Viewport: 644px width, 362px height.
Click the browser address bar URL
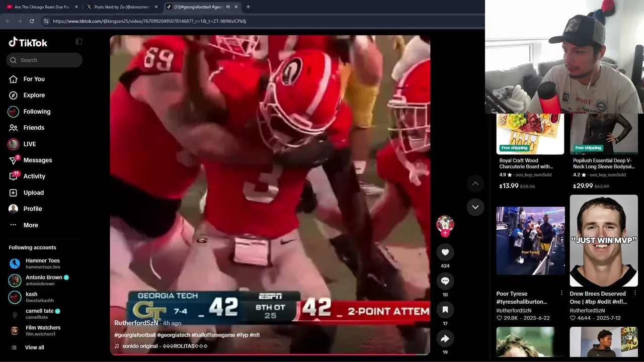click(x=149, y=21)
